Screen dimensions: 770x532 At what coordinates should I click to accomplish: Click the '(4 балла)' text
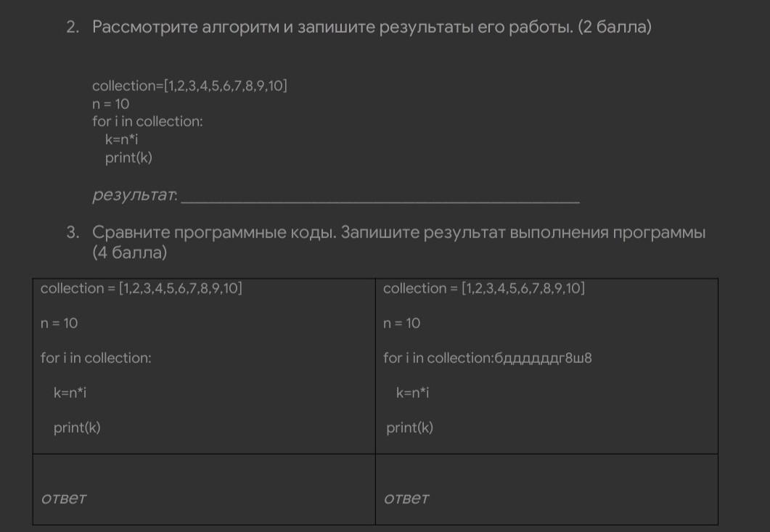point(129,253)
